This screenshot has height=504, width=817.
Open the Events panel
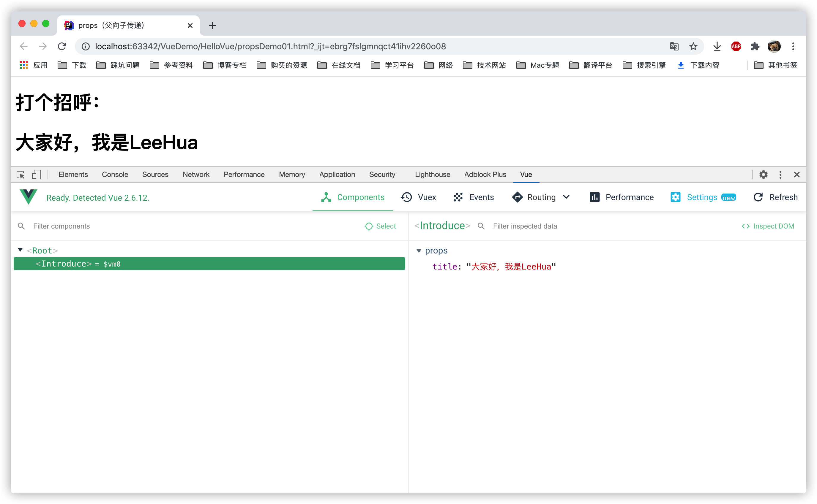tap(473, 197)
